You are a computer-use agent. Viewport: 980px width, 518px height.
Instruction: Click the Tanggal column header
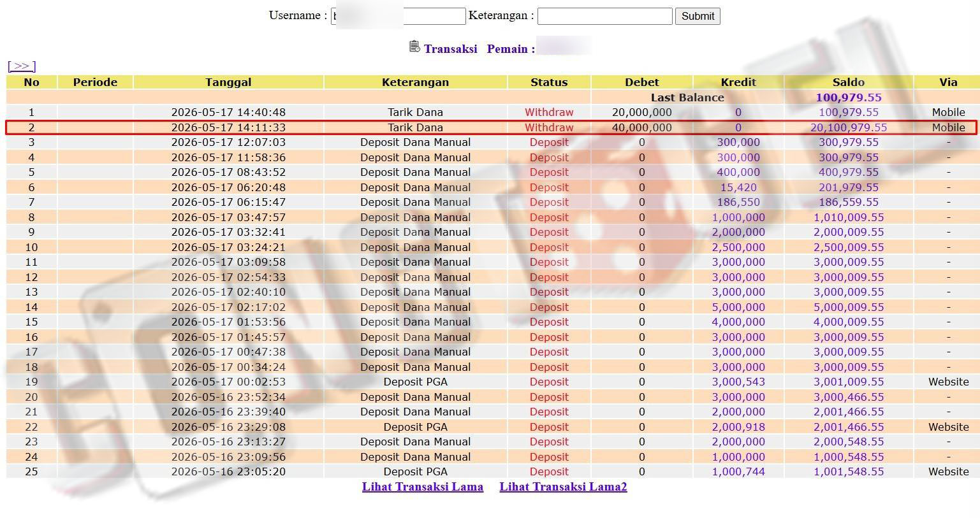pyautogui.click(x=228, y=82)
